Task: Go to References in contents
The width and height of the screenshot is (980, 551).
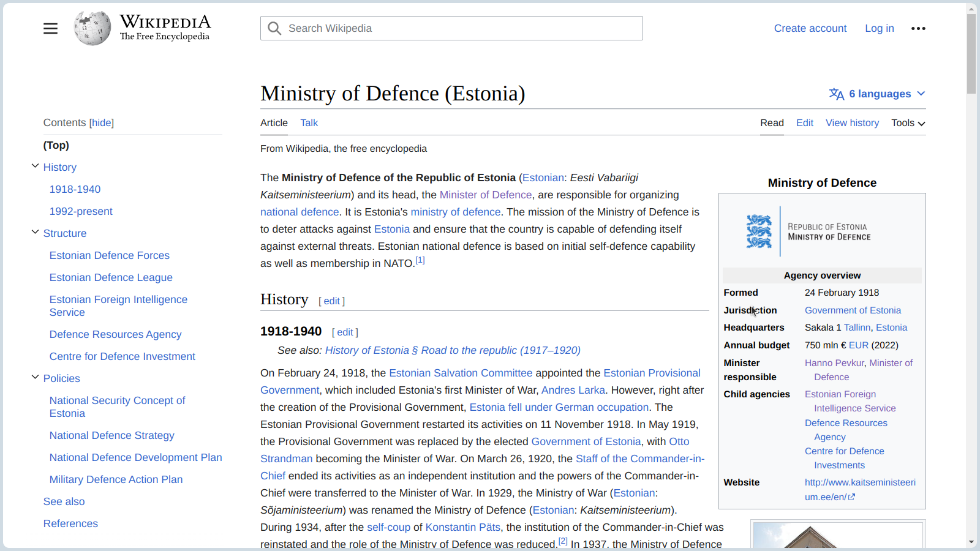Action: (70, 523)
